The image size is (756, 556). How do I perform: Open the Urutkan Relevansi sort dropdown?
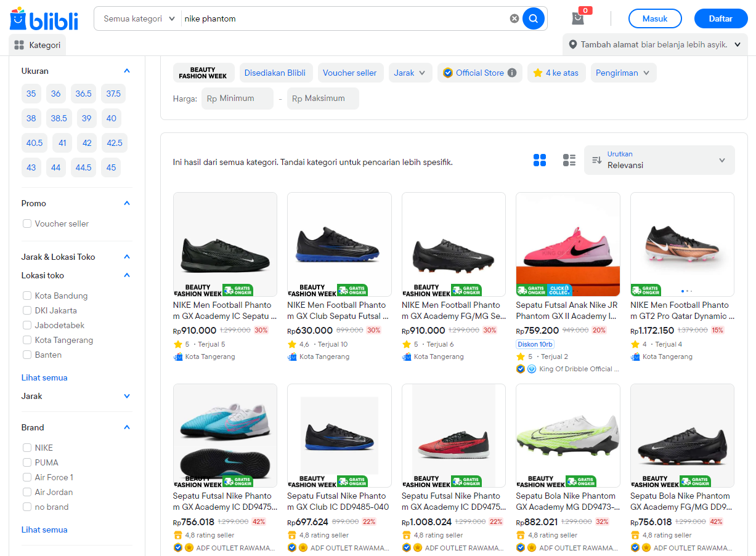(659, 160)
